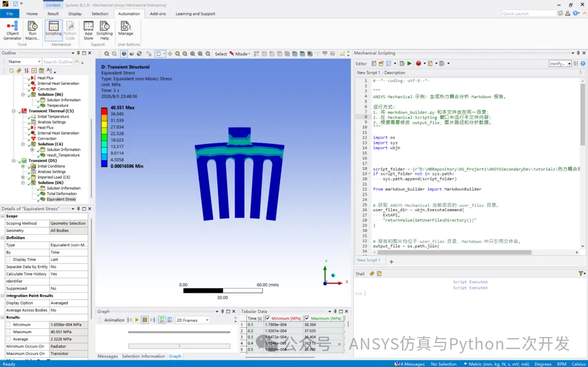
Task: Select Equivalent Stress in Outline tree
Action: [61, 199]
